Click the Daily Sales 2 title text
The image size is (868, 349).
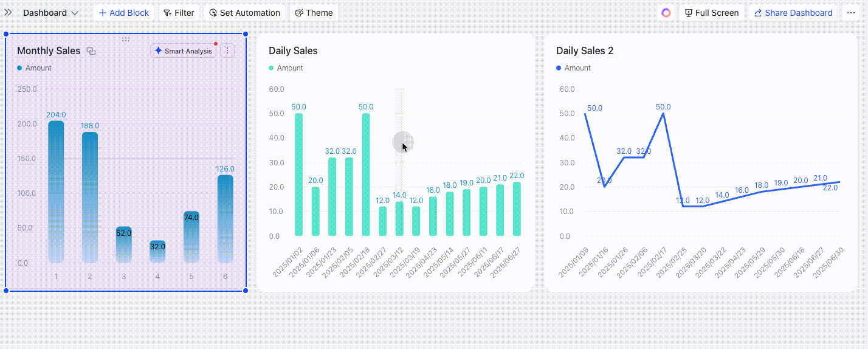coord(585,51)
